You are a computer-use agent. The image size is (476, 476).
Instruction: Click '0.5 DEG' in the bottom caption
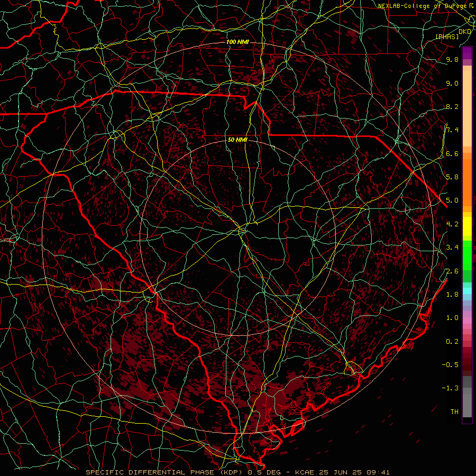click(264, 472)
